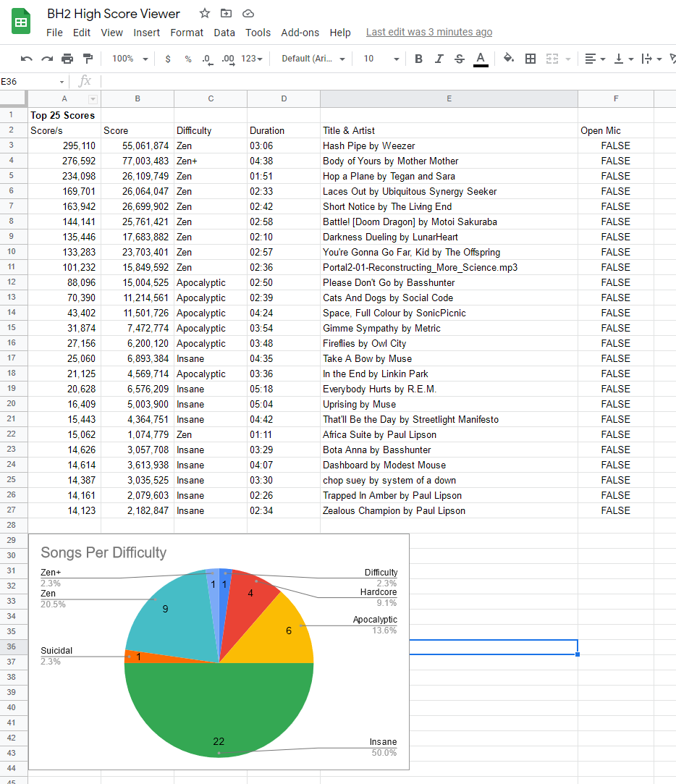Select the Paint format tool
This screenshot has width=676, height=784.
(88, 59)
